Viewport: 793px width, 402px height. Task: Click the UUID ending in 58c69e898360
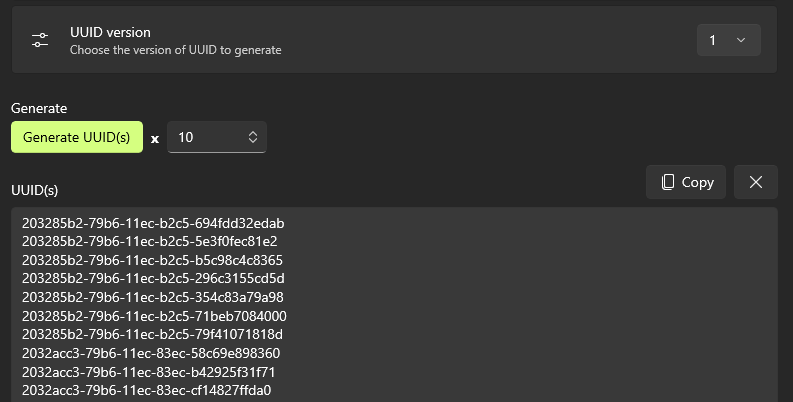(x=151, y=353)
